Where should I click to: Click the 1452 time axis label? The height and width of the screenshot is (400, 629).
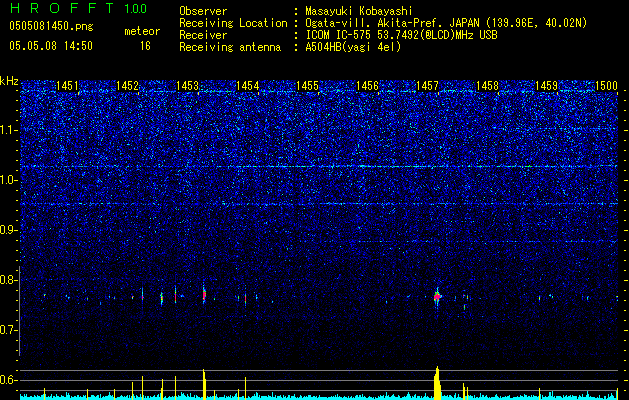[127, 85]
